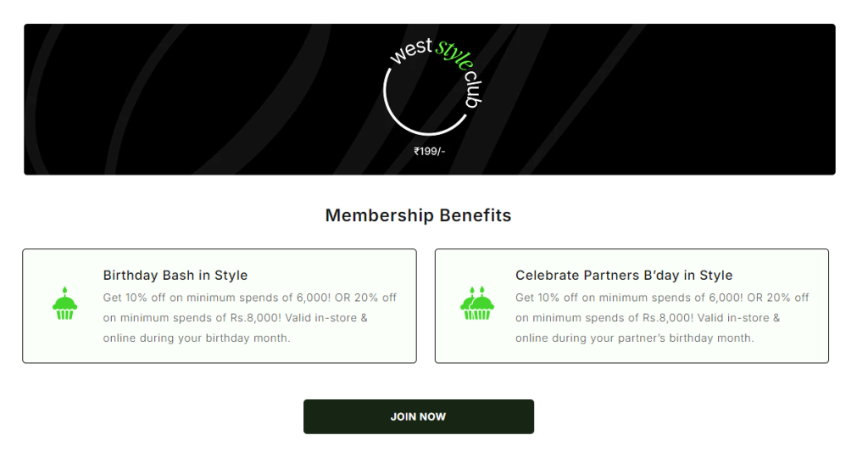Click the "west" word in the banner logo
868x452 pixels.
point(410,53)
